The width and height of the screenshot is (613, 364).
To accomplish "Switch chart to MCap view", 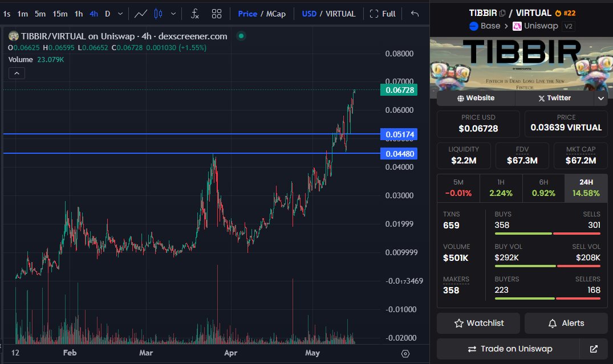I will pos(275,14).
